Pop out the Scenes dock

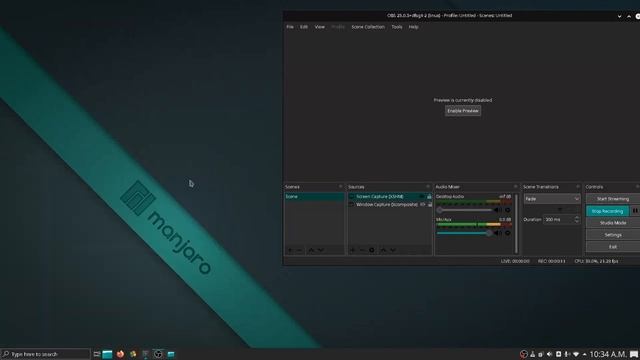tap(341, 187)
